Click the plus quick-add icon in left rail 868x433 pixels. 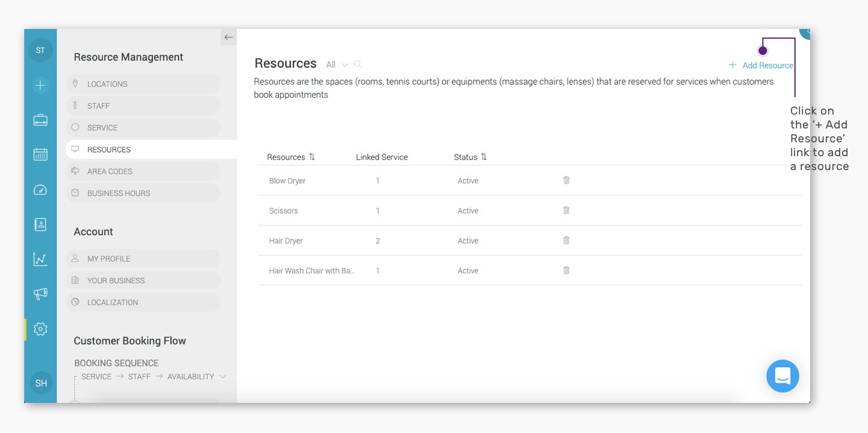[40, 85]
